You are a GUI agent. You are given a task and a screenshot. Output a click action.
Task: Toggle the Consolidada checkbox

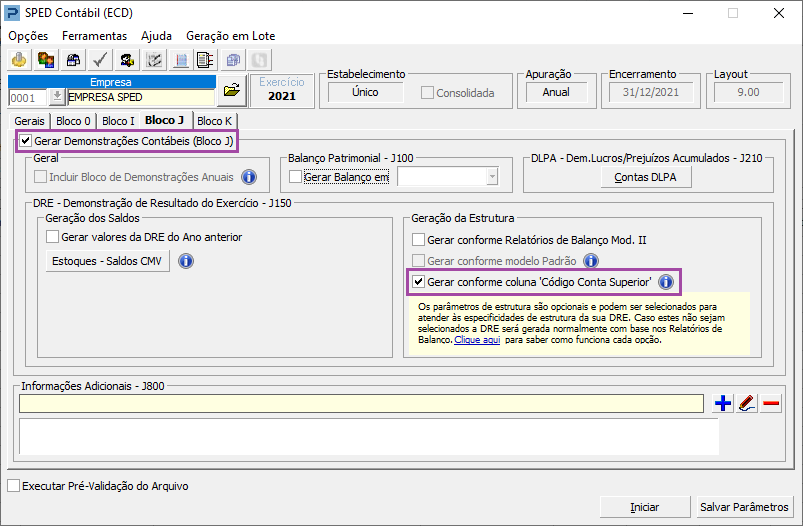[x=427, y=93]
